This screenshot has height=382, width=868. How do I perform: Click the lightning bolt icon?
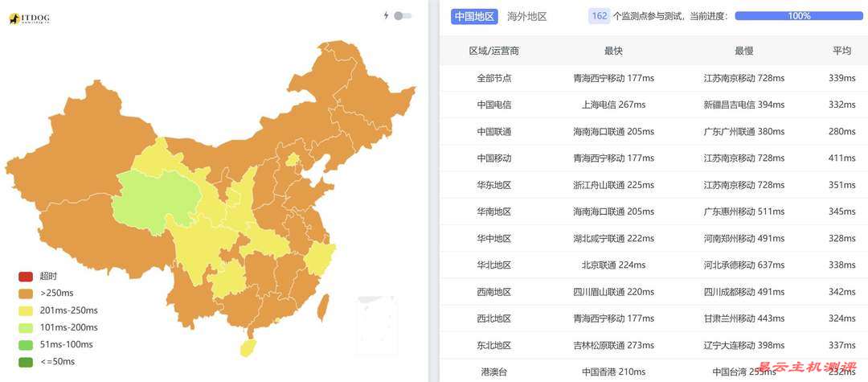387,15
